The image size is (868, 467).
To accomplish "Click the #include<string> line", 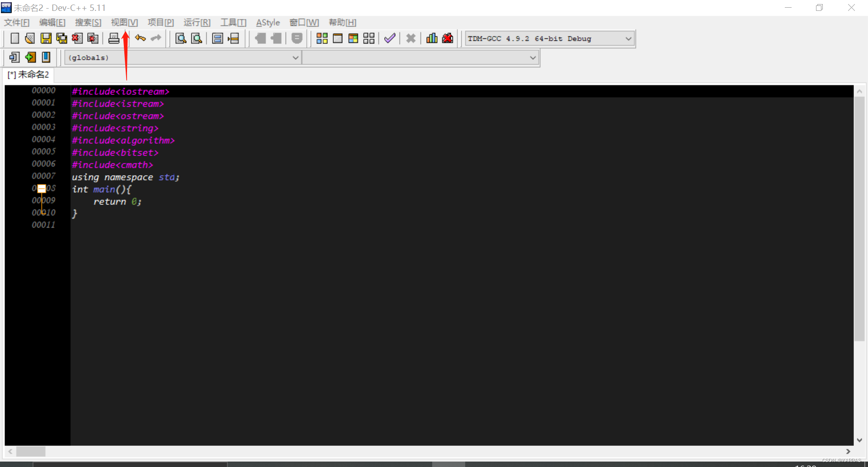I will (115, 128).
